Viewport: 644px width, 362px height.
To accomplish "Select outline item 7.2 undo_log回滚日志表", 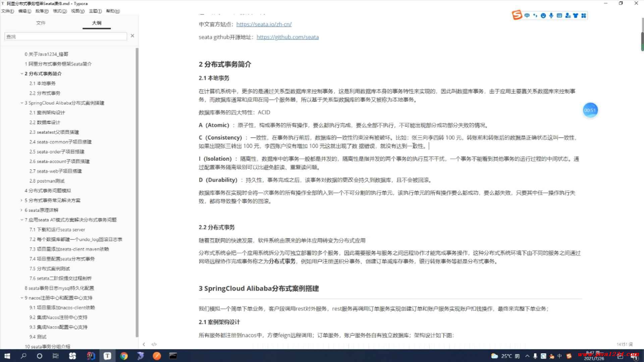I will 76,239.
